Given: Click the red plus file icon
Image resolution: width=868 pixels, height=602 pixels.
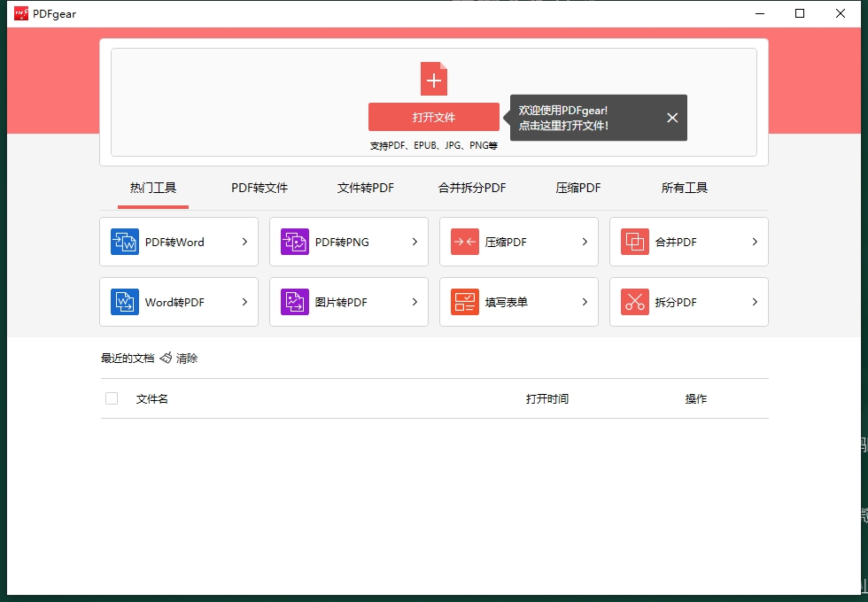Looking at the screenshot, I should [x=433, y=79].
